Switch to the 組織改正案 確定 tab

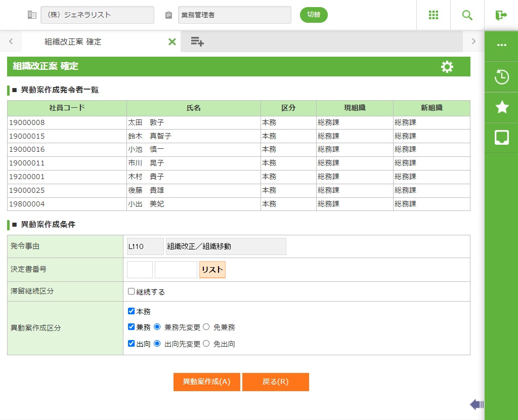[x=73, y=41]
